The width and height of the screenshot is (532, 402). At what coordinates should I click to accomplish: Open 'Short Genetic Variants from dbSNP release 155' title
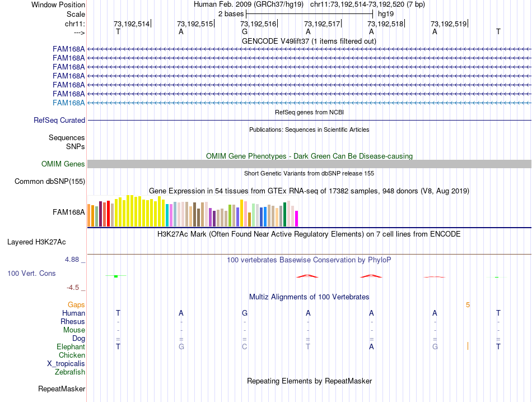309,173
